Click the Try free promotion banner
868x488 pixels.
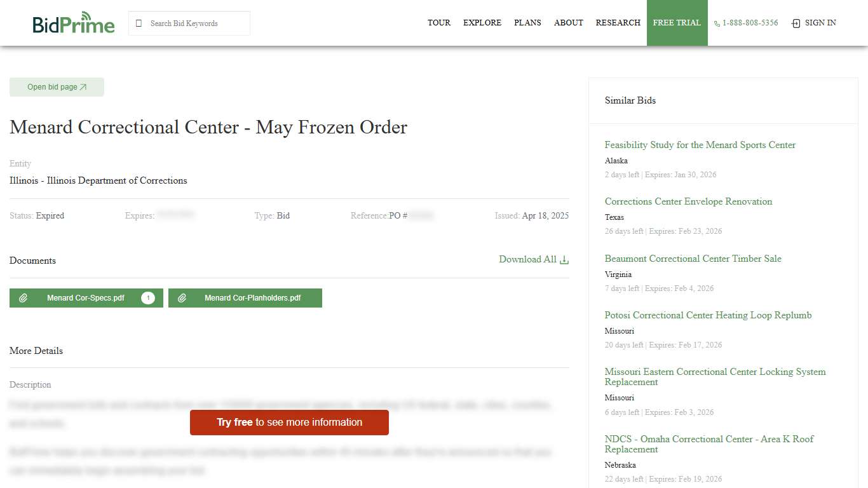(x=289, y=422)
